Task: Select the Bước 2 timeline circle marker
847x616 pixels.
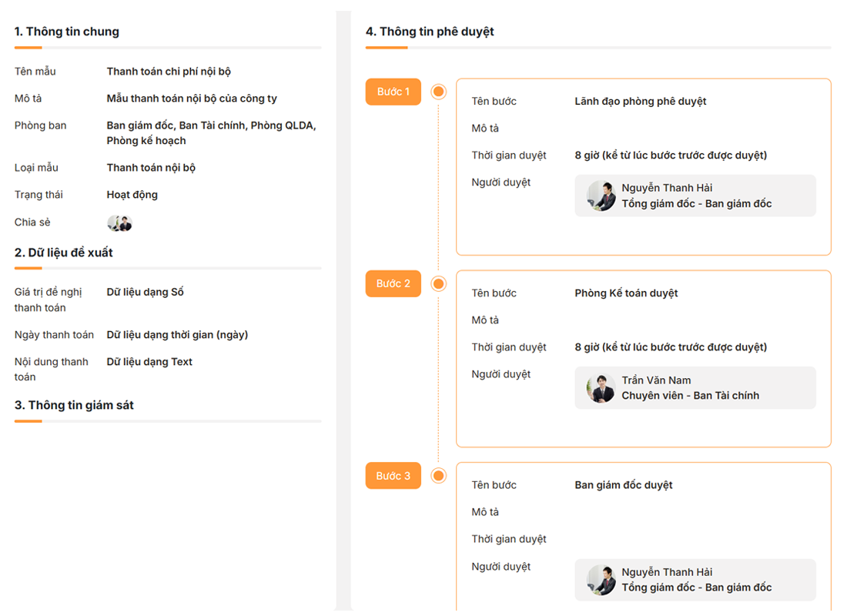Action: pos(439,284)
